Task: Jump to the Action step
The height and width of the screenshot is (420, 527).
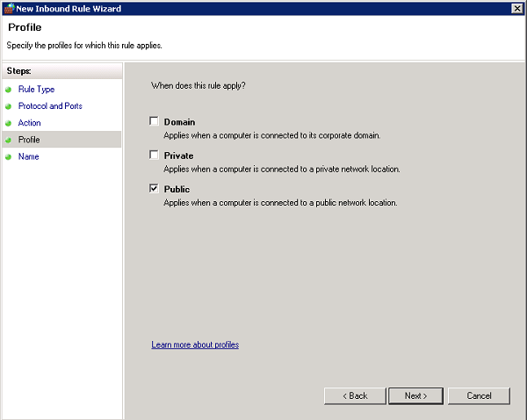Action: [x=29, y=123]
